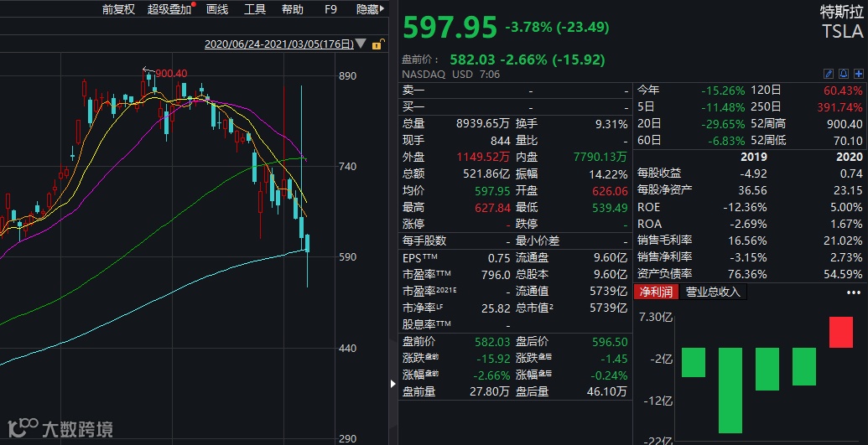Click the 2020 column header
Screen dimensions: 868x445
[850, 158]
